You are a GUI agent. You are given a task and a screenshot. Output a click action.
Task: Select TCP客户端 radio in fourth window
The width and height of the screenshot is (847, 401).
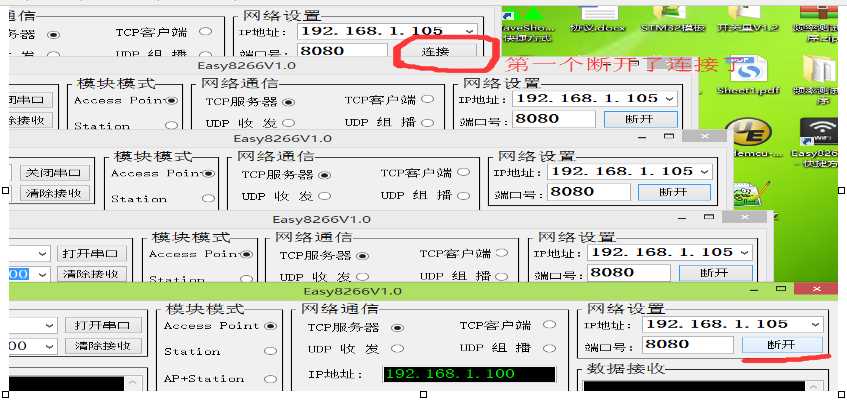coord(502,253)
